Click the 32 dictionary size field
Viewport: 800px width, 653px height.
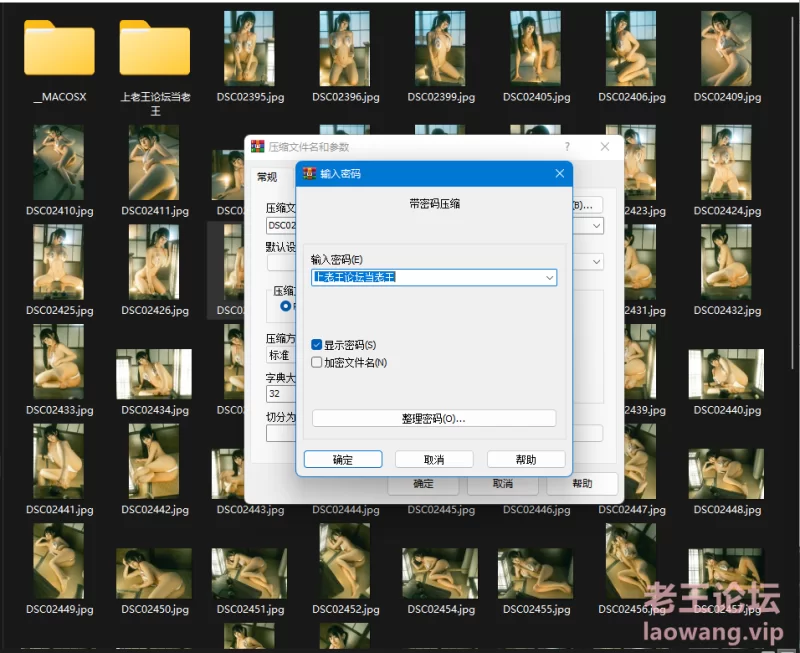tap(281, 394)
